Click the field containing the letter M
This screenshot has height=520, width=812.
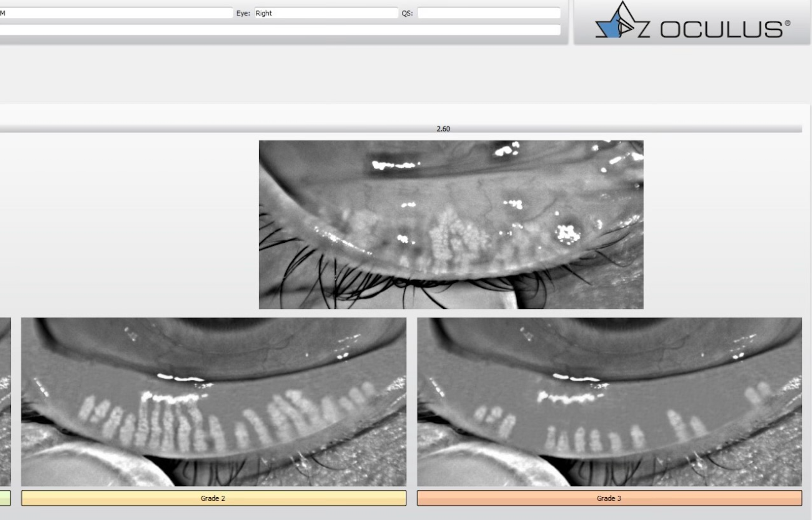[115, 13]
